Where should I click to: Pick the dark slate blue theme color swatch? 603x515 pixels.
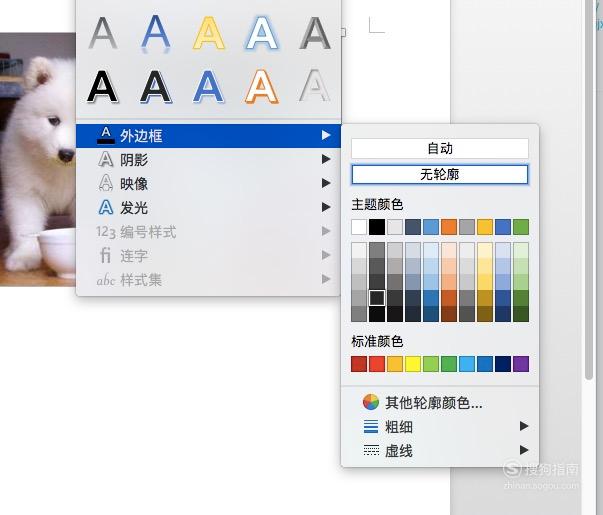click(413, 227)
